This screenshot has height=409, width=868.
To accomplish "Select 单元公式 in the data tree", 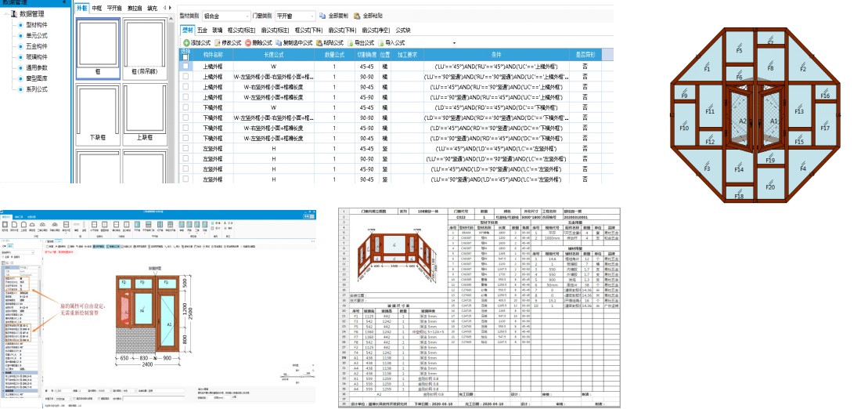I will click(x=37, y=35).
